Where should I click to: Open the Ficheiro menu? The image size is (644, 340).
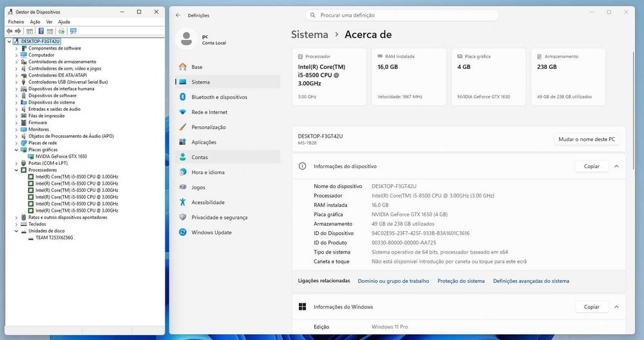pos(16,22)
